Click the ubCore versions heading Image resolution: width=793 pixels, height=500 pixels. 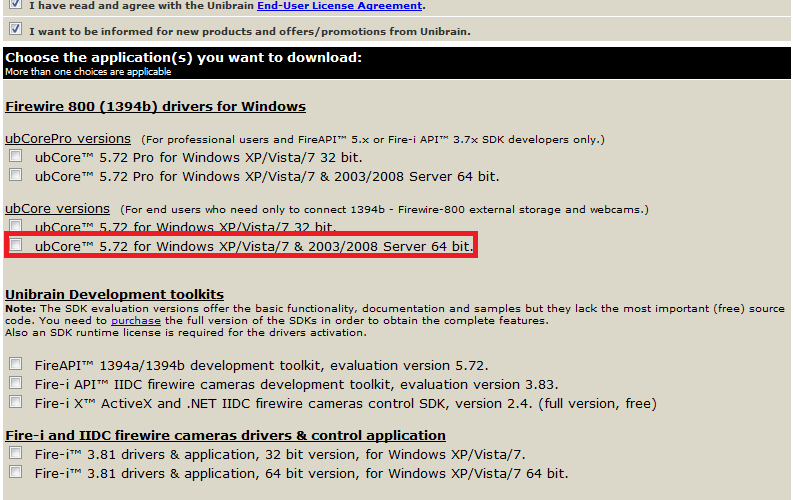coord(57,209)
